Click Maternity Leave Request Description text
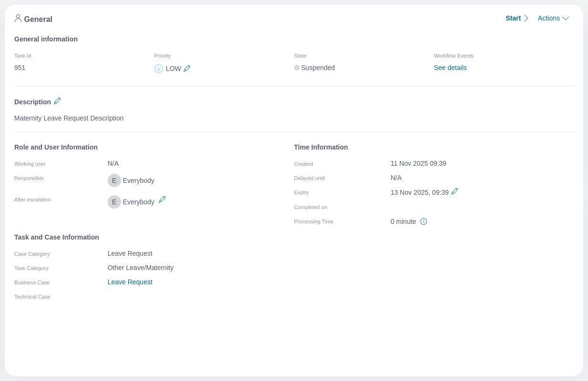Viewport: 588px width, 381px height. click(69, 118)
